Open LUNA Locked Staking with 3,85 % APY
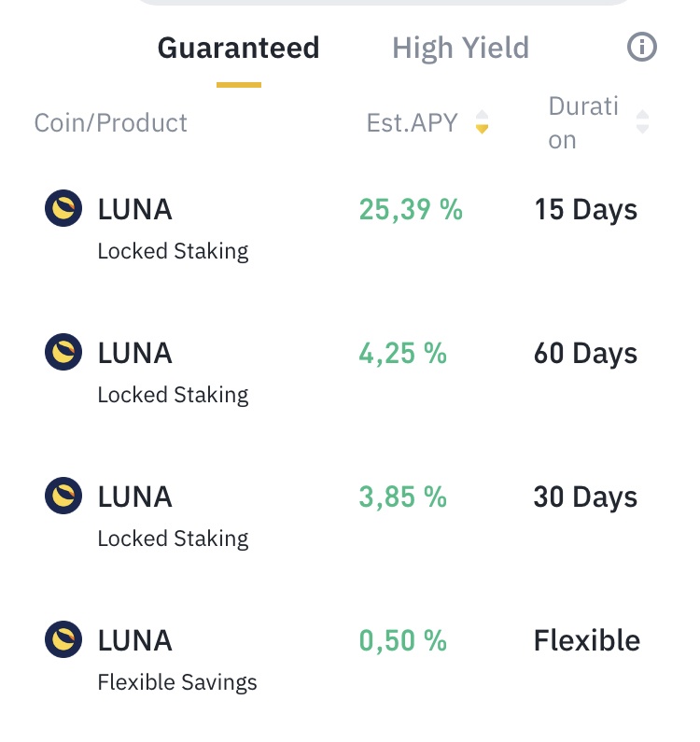The width and height of the screenshot is (700, 742). 173,514
